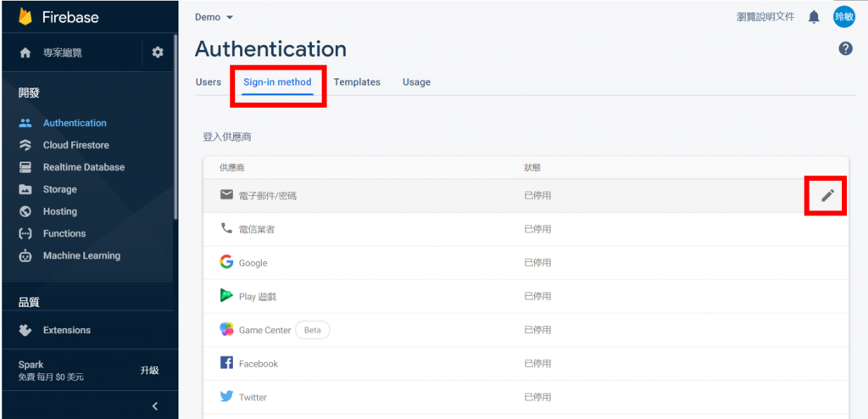
Task: Click the Google logo icon
Action: coord(225,261)
